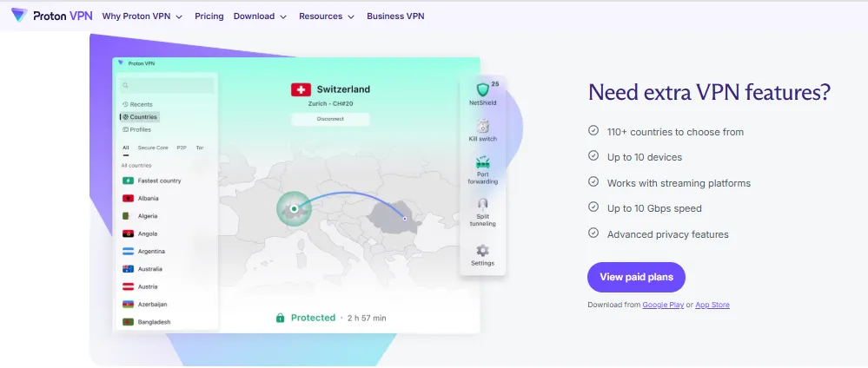Expand the Download menu chevron

283,17
